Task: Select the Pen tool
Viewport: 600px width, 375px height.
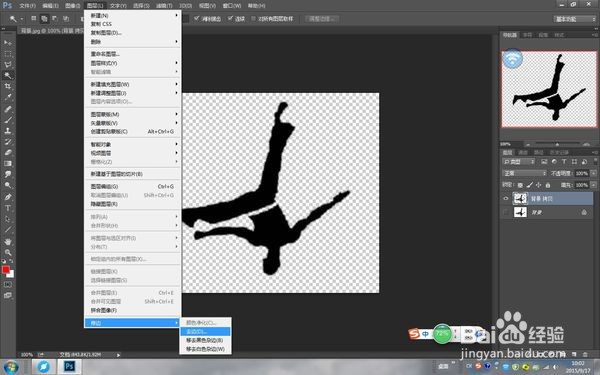Action: pos(8,197)
